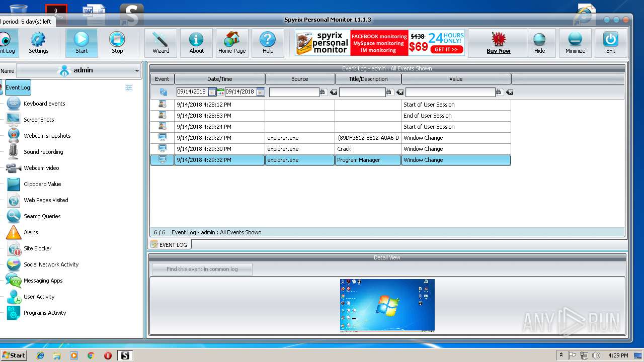Focus the Value filter input field
This screenshot has width=644, height=362.
pyautogui.click(x=450, y=92)
